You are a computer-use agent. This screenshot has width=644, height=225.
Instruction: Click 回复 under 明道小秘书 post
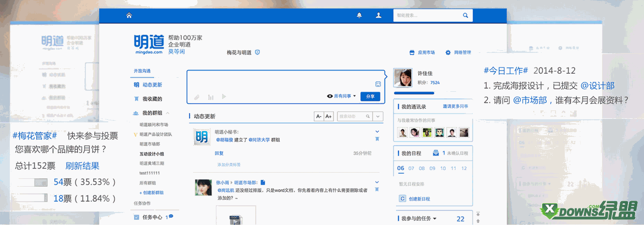219,153
